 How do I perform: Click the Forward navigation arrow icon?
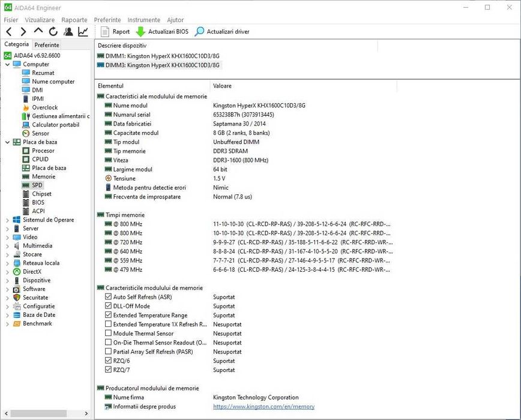pyautogui.click(x=23, y=32)
